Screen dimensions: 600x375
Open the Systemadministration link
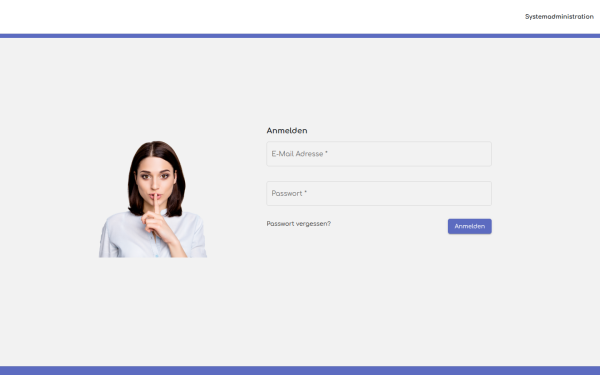click(x=559, y=16)
